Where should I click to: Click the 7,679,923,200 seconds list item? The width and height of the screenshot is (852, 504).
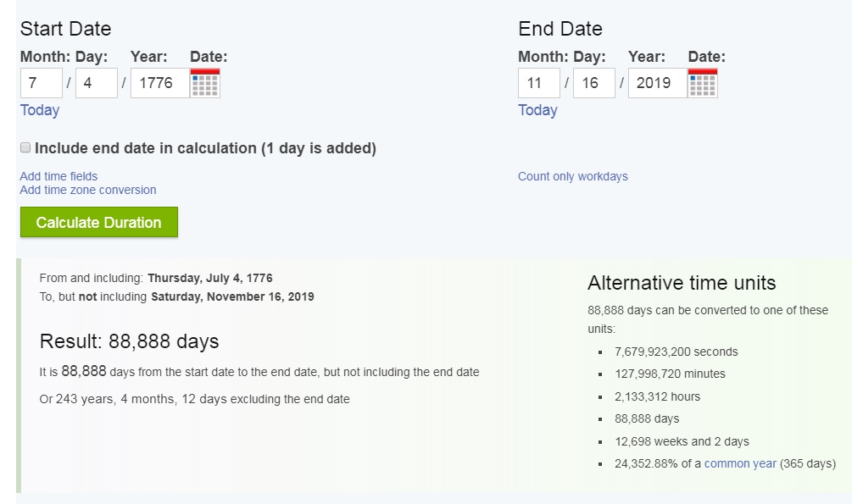point(676,352)
